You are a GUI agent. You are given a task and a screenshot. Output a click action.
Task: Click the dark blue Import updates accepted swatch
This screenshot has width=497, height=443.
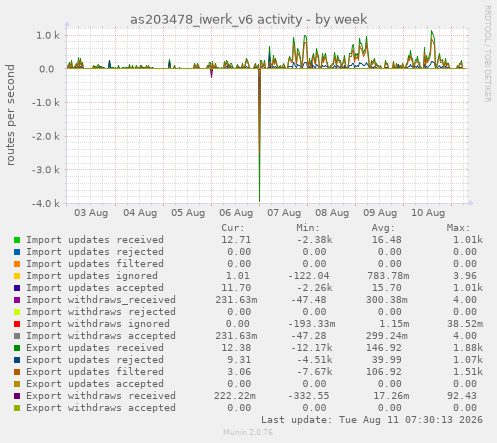[x=17, y=288]
